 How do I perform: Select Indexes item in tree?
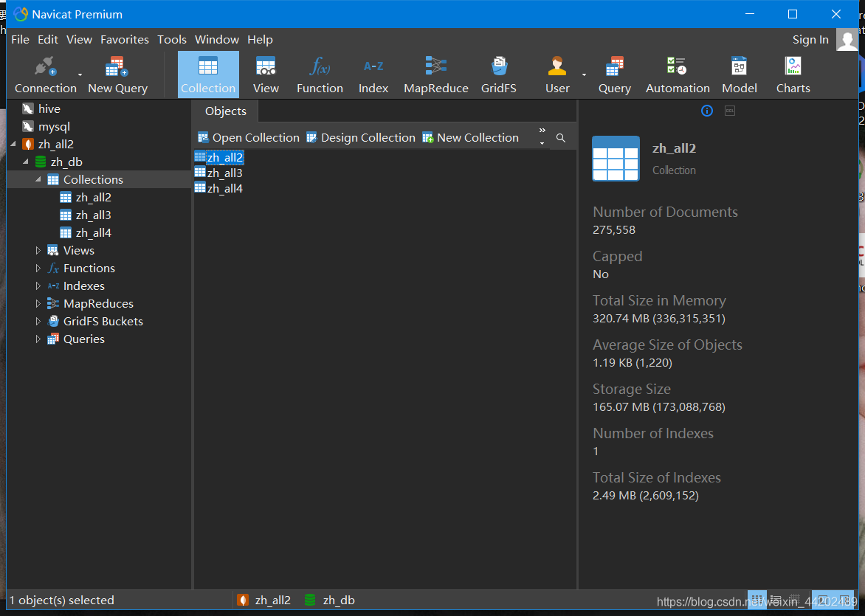(x=84, y=285)
